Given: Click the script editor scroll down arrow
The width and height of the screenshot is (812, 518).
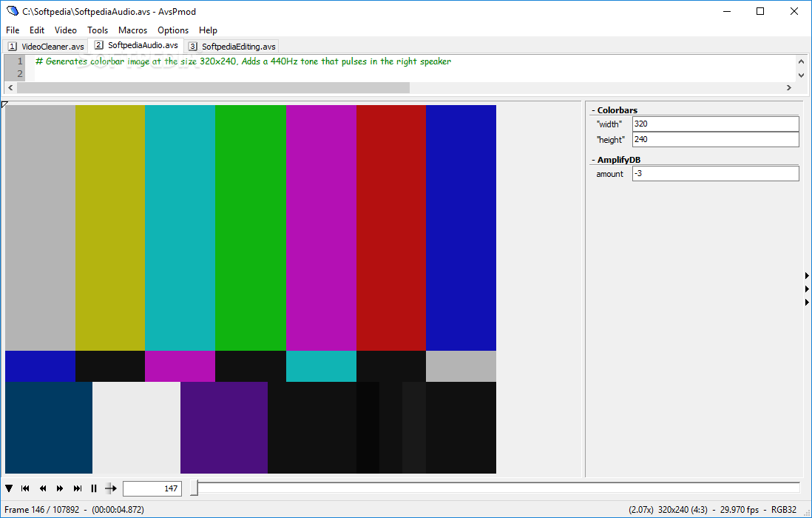Looking at the screenshot, I should pos(801,75).
